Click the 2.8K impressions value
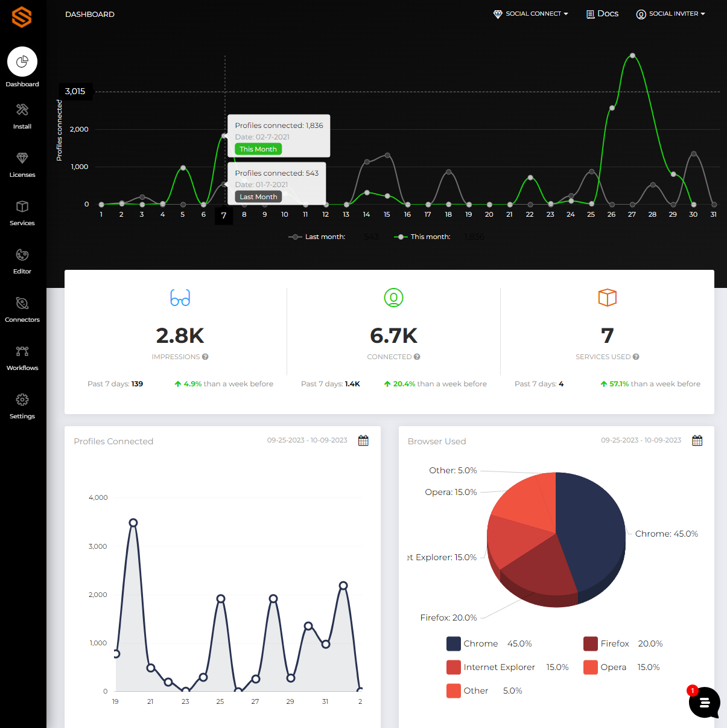 (x=180, y=335)
